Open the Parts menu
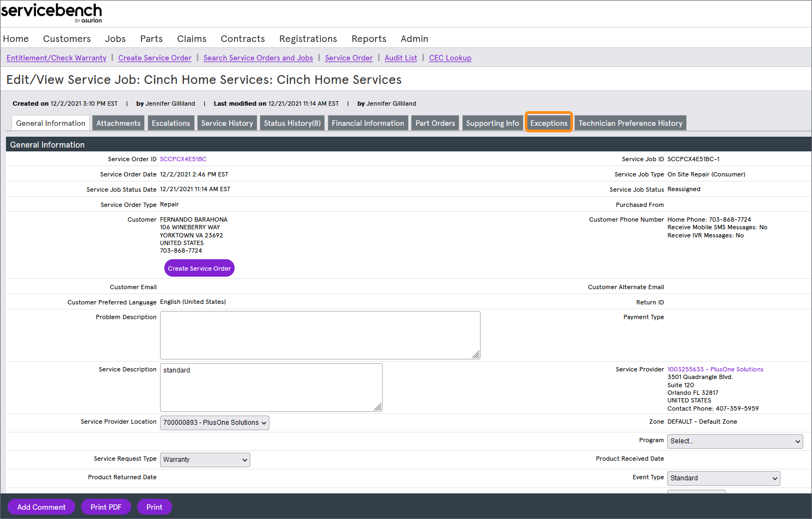 pos(151,39)
